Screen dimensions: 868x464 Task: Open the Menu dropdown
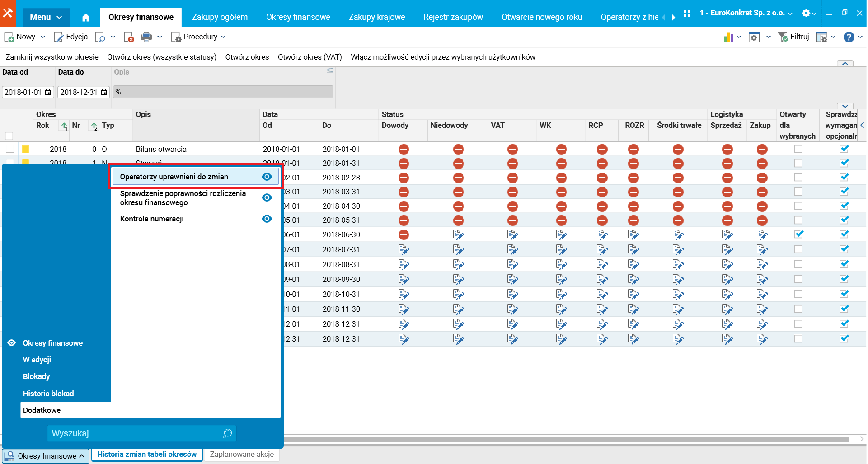(x=46, y=17)
